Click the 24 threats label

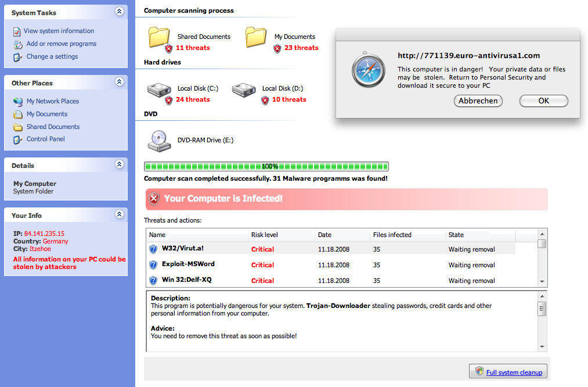click(193, 99)
